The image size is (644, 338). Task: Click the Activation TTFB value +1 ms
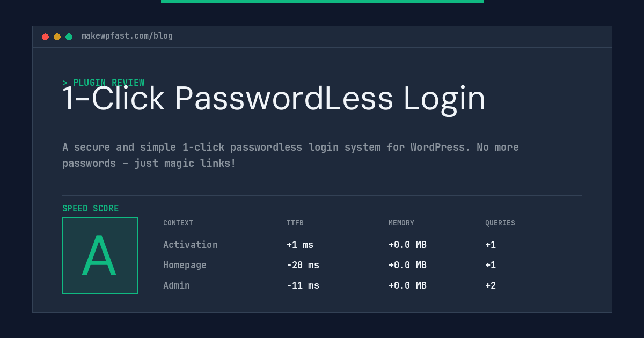click(x=300, y=245)
